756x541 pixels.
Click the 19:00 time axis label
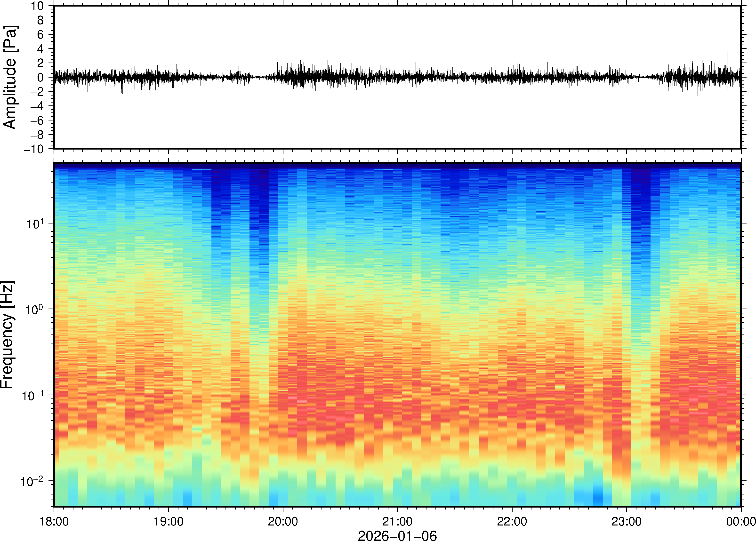(168, 521)
